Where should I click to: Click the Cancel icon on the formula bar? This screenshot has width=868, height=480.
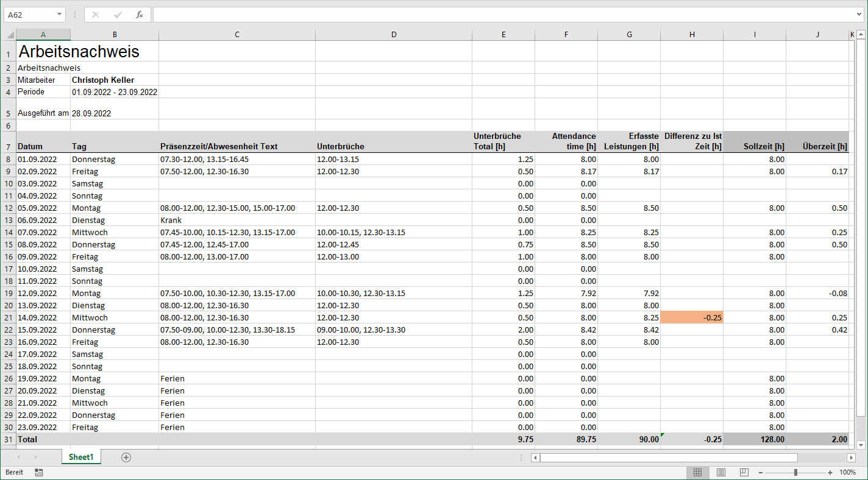click(x=95, y=14)
